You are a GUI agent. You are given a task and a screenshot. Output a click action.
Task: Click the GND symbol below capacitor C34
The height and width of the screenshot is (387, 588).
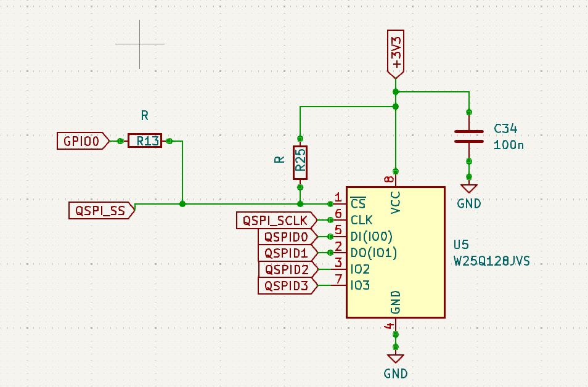[x=469, y=189]
